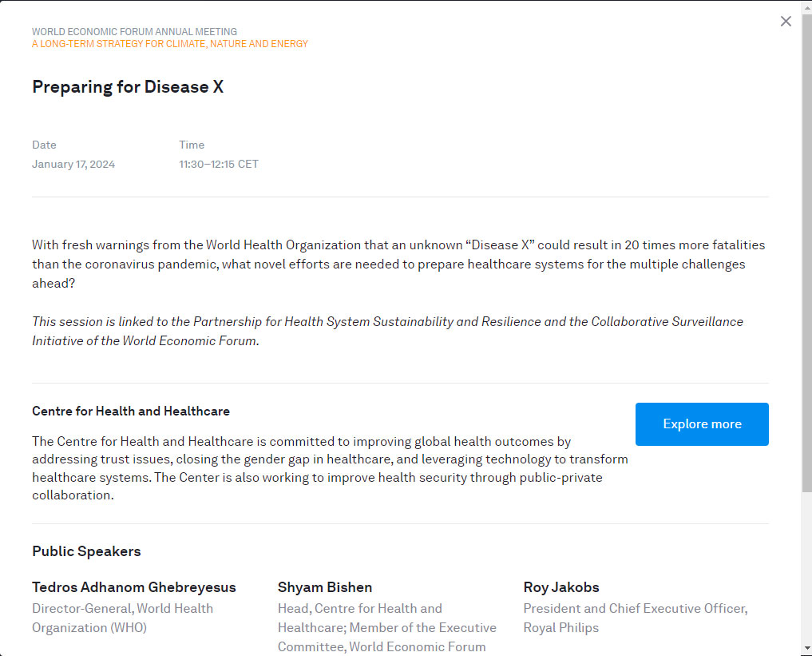Select speaker Shyam Bishen
This screenshot has height=656, width=812.
[325, 587]
